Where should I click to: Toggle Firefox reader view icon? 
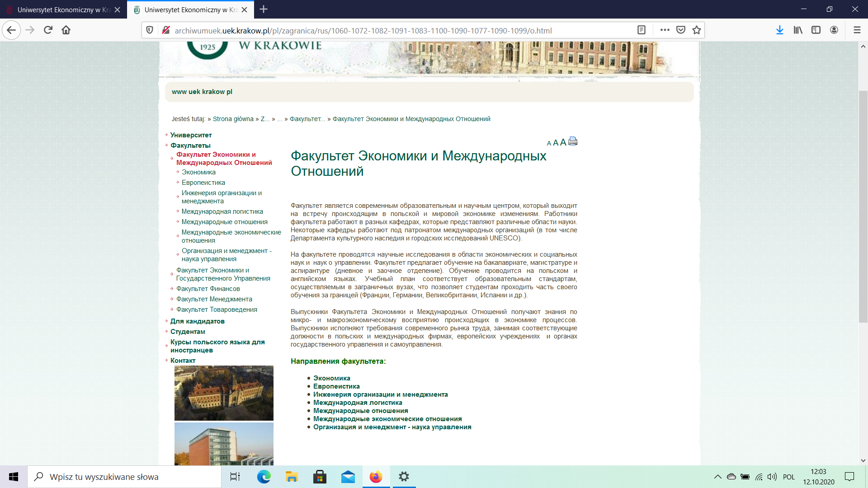[641, 30]
